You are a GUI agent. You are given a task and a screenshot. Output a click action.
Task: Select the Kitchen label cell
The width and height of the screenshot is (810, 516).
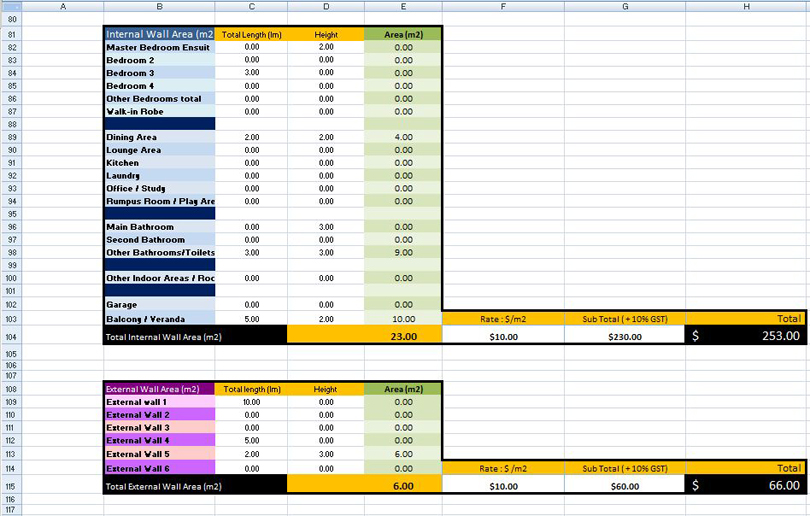[x=159, y=163]
